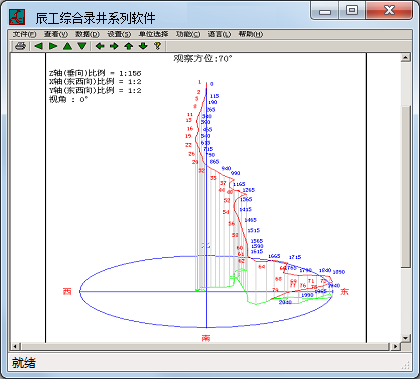Open the 查看(V) menu

coord(56,34)
